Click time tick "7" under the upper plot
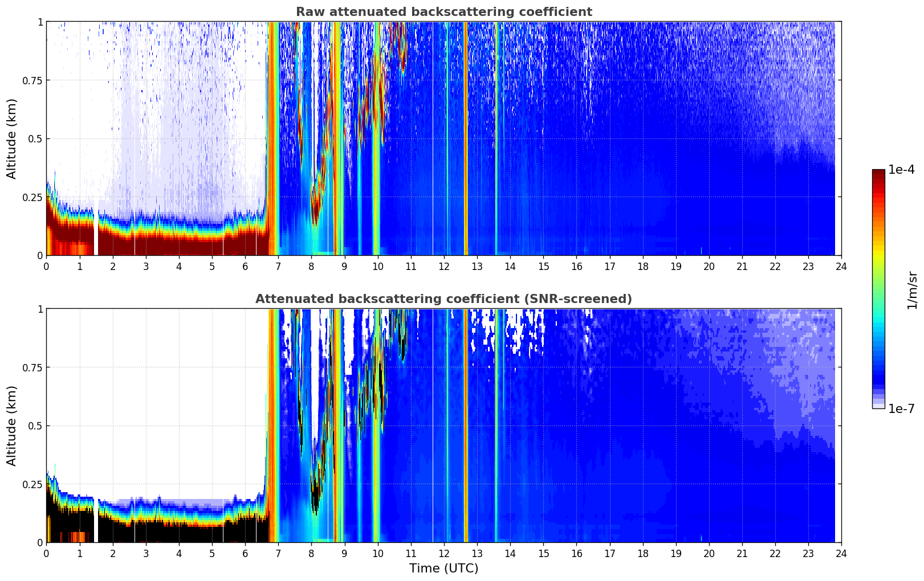This screenshot has width=924, height=581. pos(278,266)
